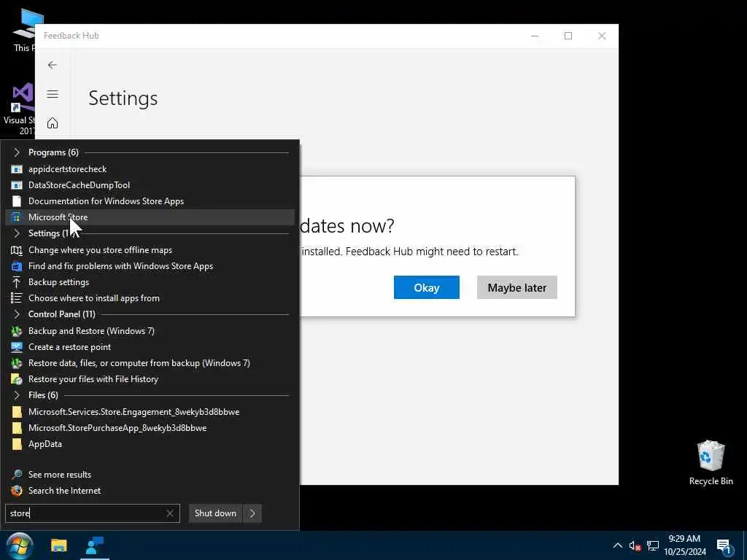The width and height of the screenshot is (747, 560).
Task: Show hidden tray icons chevron
Action: pyautogui.click(x=617, y=545)
